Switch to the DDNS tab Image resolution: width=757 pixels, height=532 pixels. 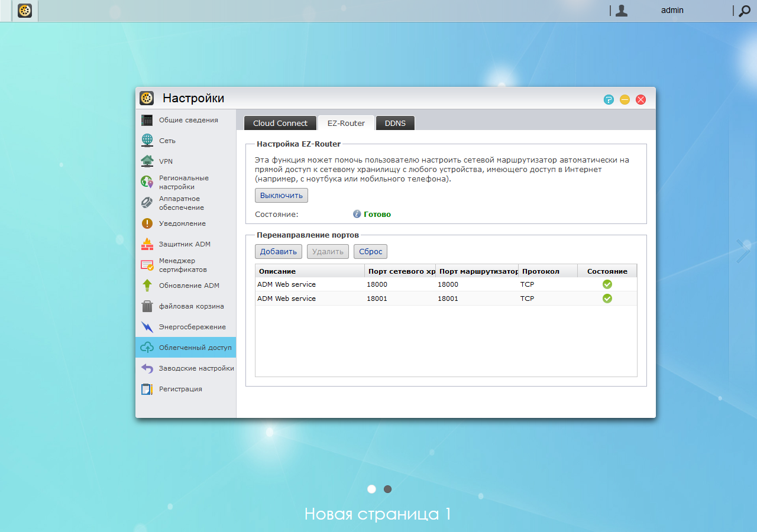tap(395, 123)
